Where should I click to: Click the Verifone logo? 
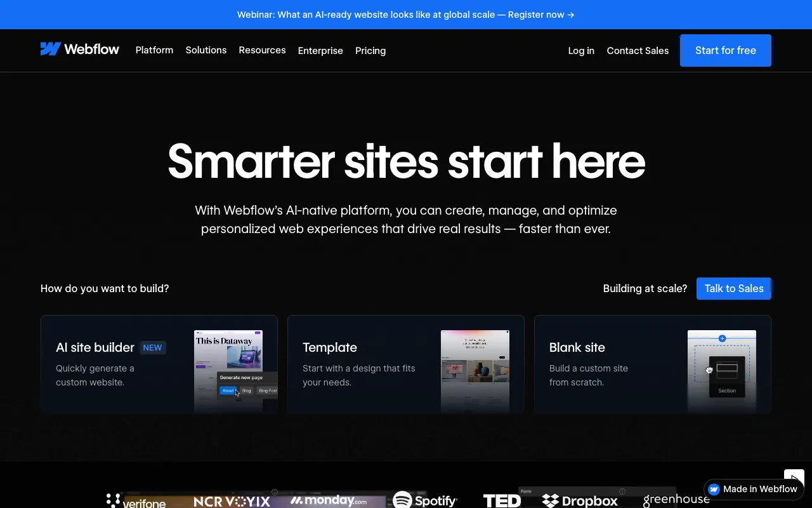[136, 502]
